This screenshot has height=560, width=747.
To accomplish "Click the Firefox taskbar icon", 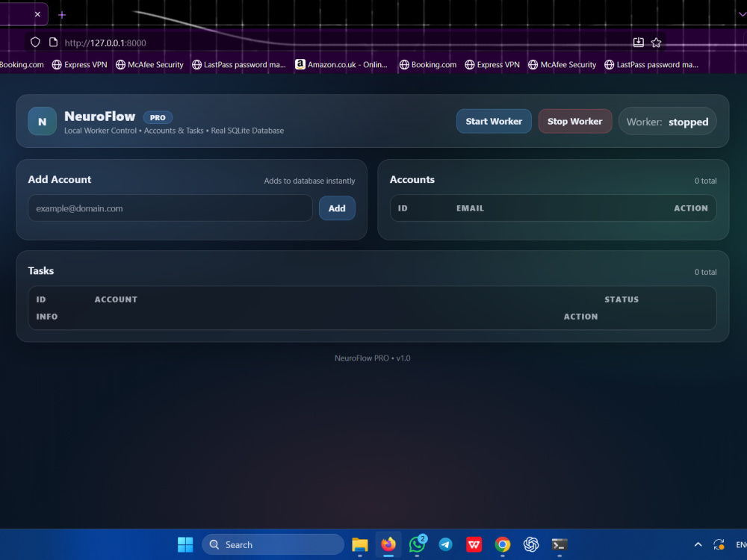I will (x=388, y=544).
